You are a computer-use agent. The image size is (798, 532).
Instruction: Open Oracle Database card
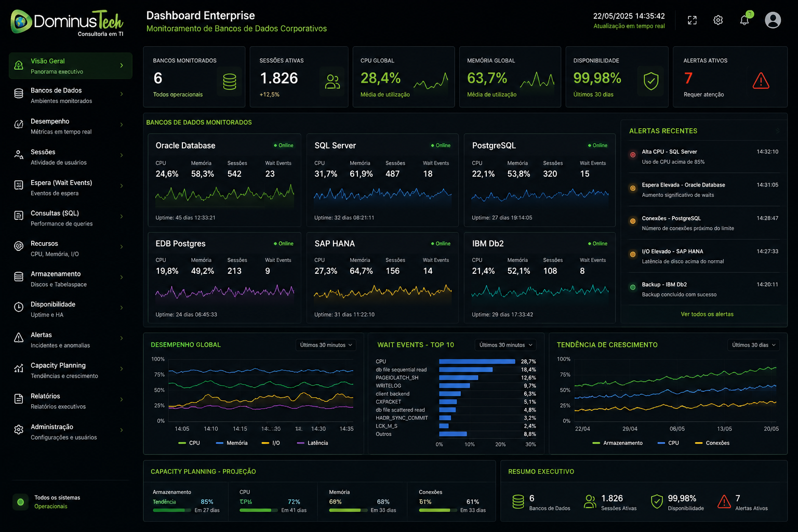[x=224, y=180]
